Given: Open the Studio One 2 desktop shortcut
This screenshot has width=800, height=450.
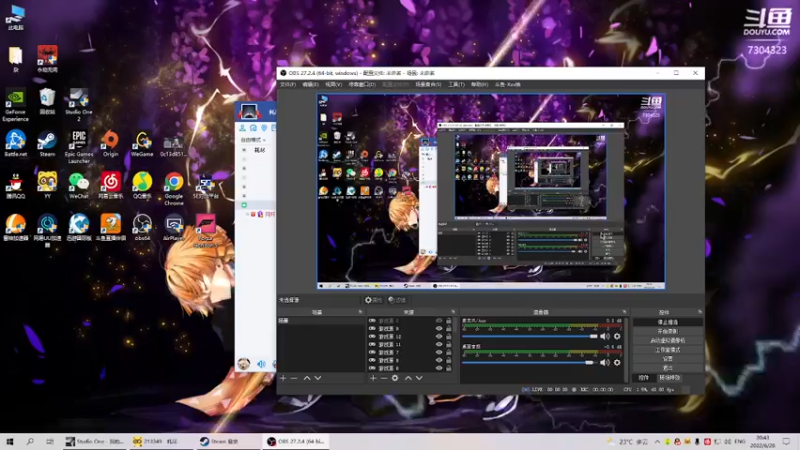Looking at the screenshot, I should pyautogui.click(x=79, y=105).
